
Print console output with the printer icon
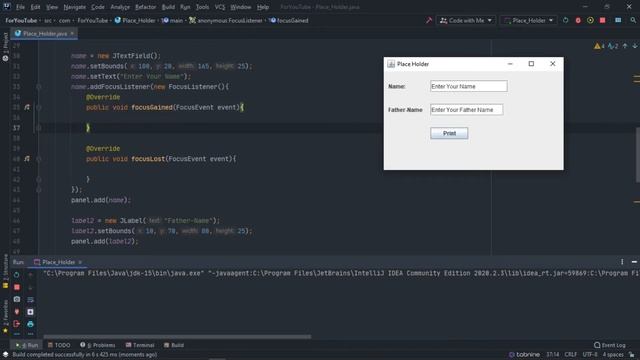(30, 324)
